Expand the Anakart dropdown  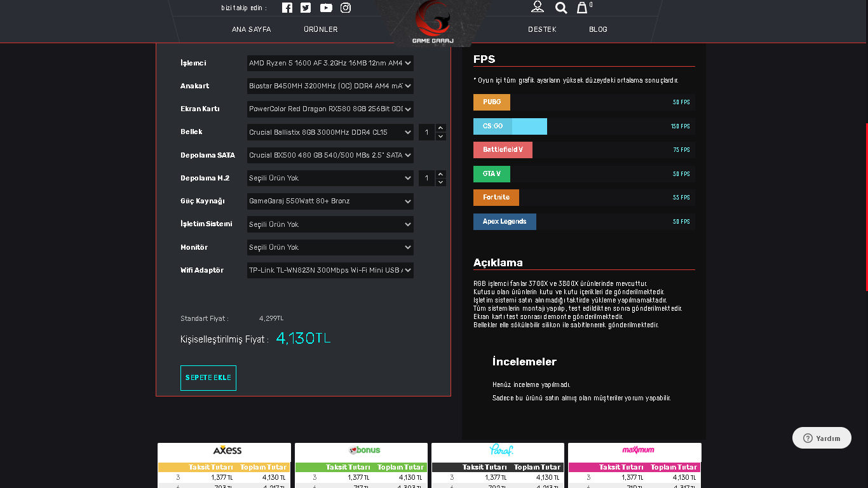330,86
